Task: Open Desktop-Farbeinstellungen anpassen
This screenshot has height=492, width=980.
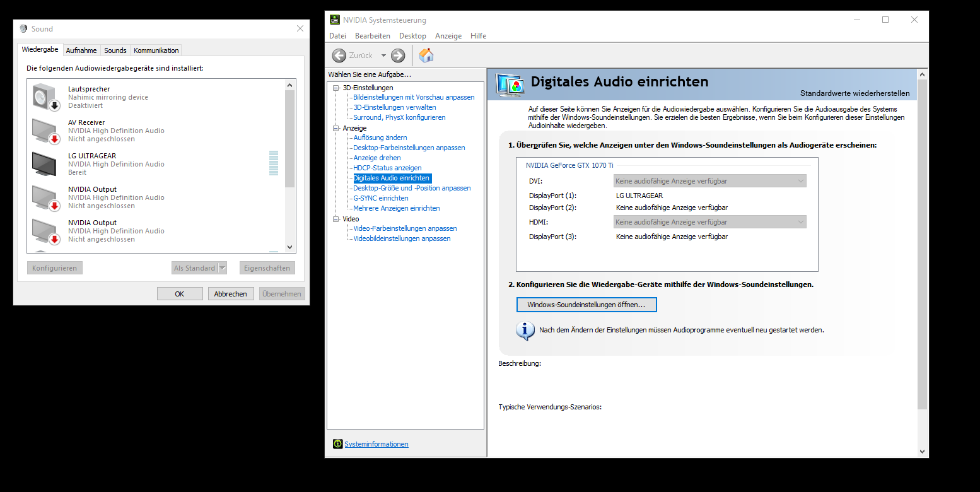Action: (409, 148)
